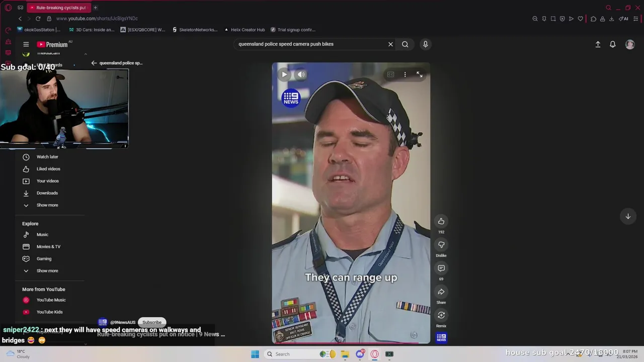This screenshot has width=644, height=362.
Task: Dislike this Short
Action: point(441,245)
